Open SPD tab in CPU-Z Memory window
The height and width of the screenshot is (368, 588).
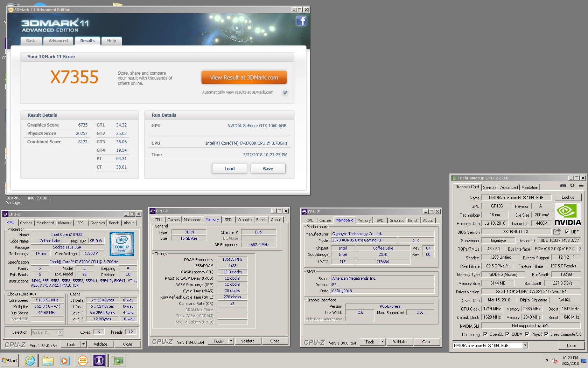coord(228,220)
